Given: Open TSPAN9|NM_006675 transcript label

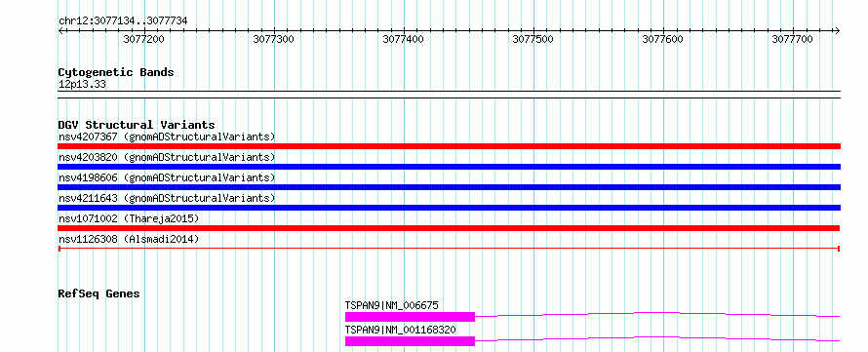Looking at the screenshot, I should click(392, 305).
